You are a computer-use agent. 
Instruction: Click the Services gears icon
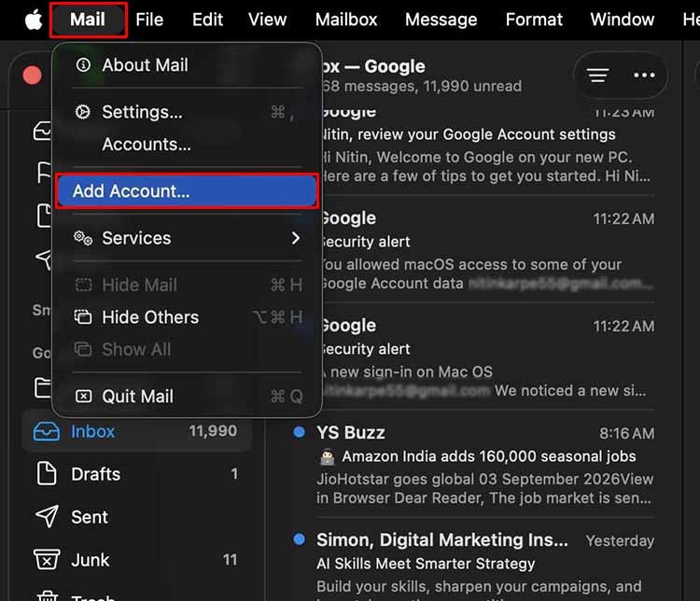(x=83, y=238)
